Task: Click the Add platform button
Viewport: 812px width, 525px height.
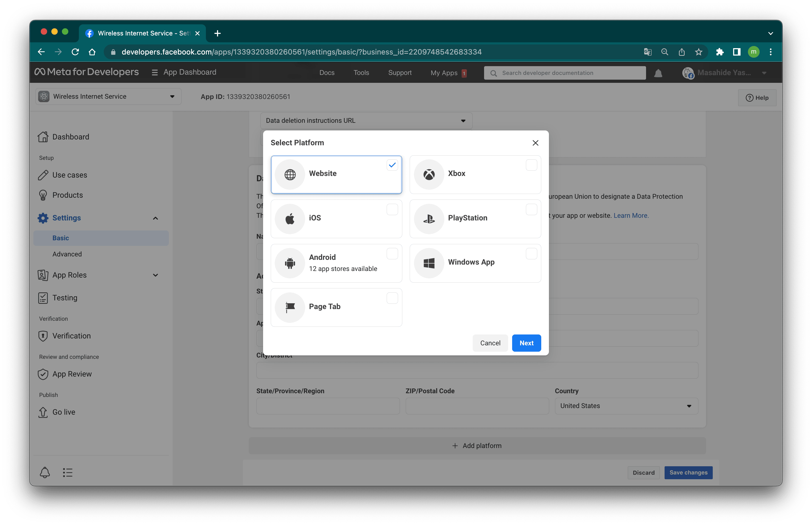Action: point(477,446)
